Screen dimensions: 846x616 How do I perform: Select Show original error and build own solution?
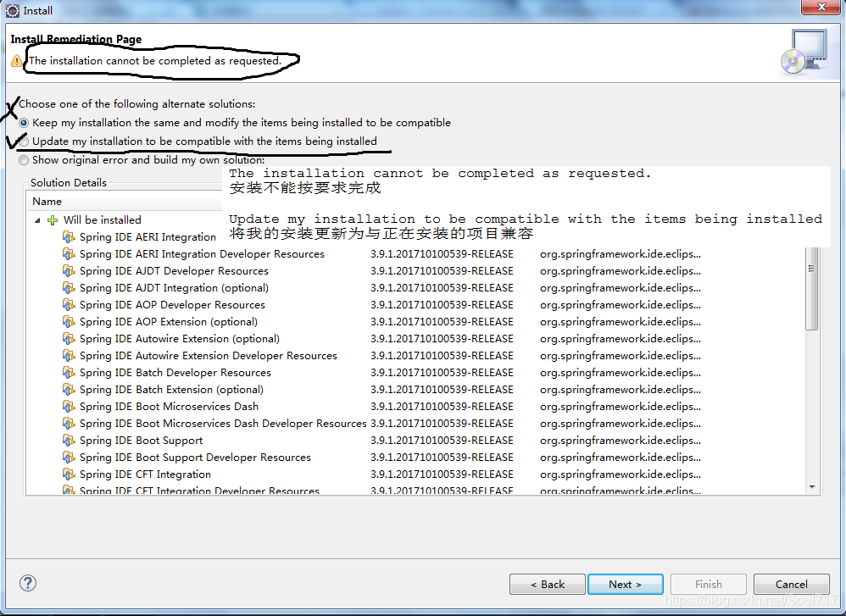[x=24, y=160]
